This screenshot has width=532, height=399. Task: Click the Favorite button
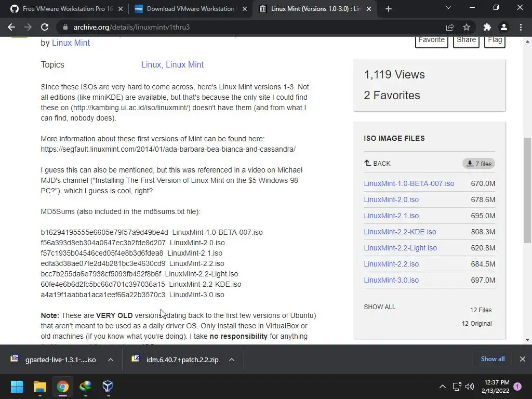coord(432,41)
